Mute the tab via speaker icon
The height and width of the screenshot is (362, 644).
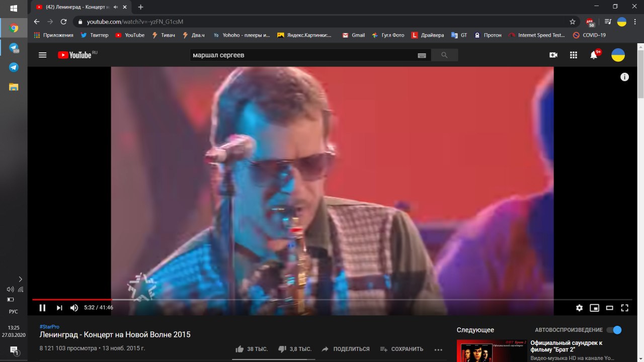coord(116,7)
